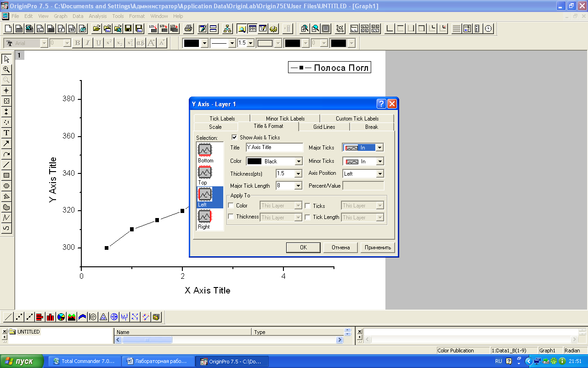This screenshot has width=588, height=368.
Task: Open the Axis Position dropdown
Action: (379, 174)
